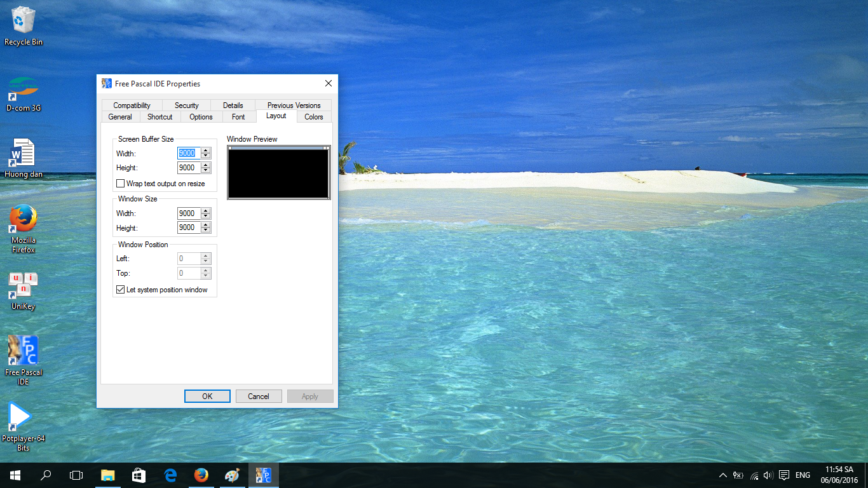Decrease Screen Buffer Size height with down arrow
The image size is (868, 488).
coord(206,171)
